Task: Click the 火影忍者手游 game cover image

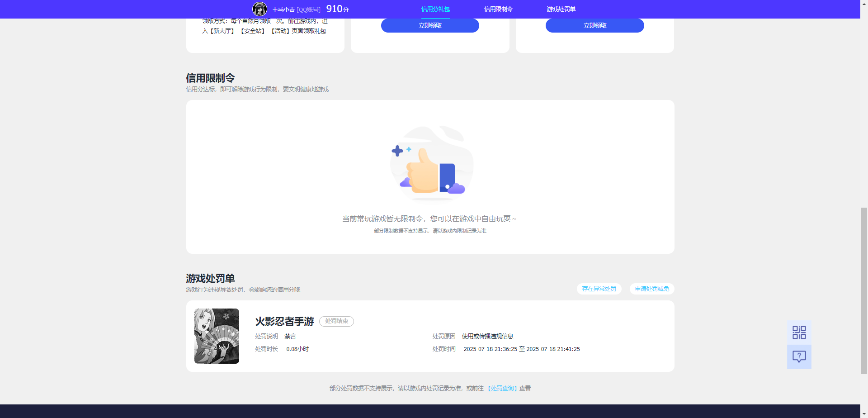Action: tap(217, 336)
